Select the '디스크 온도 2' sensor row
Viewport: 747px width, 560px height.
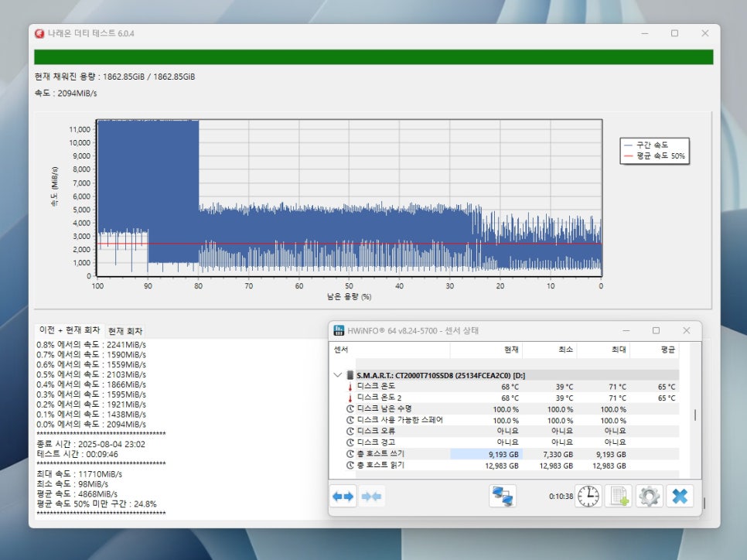coord(512,398)
